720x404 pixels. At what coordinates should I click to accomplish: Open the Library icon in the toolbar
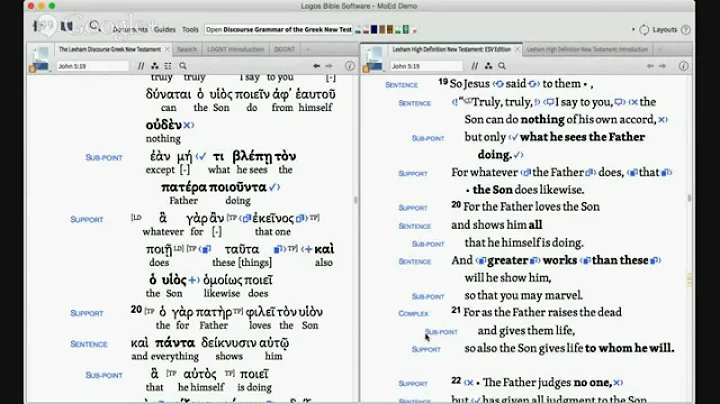[x=67, y=27]
